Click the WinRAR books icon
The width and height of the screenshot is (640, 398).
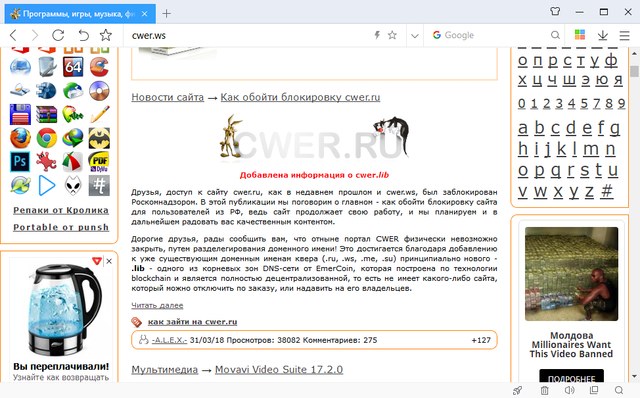pyautogui.click(x=46, y=114)
